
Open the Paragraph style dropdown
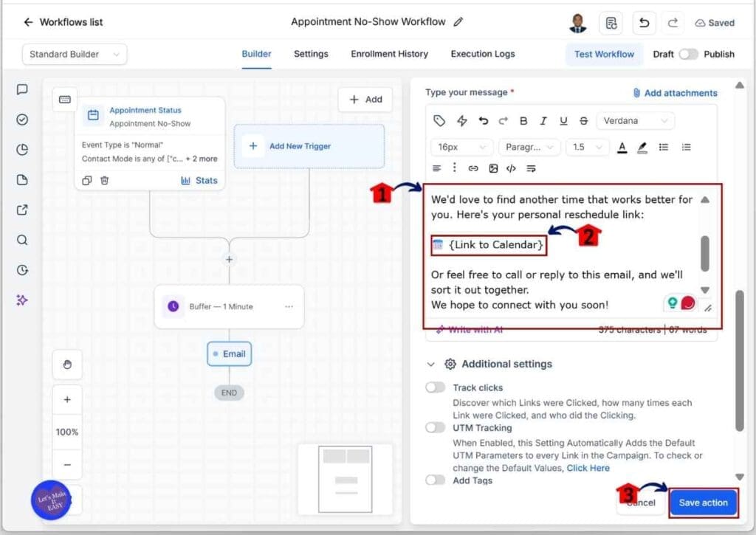(x=529, y=147)
